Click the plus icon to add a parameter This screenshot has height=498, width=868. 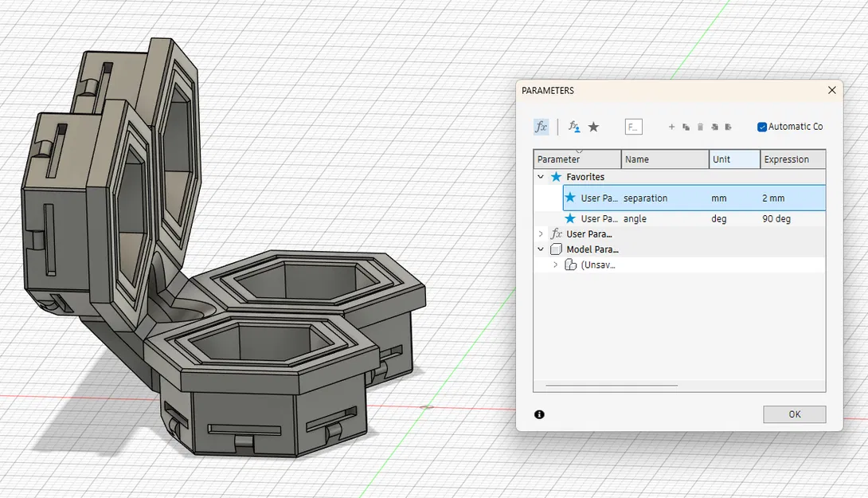coord(671,127)
